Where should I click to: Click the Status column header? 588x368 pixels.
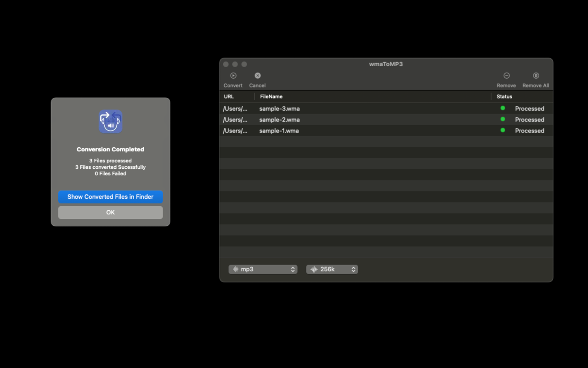(503, 96)
